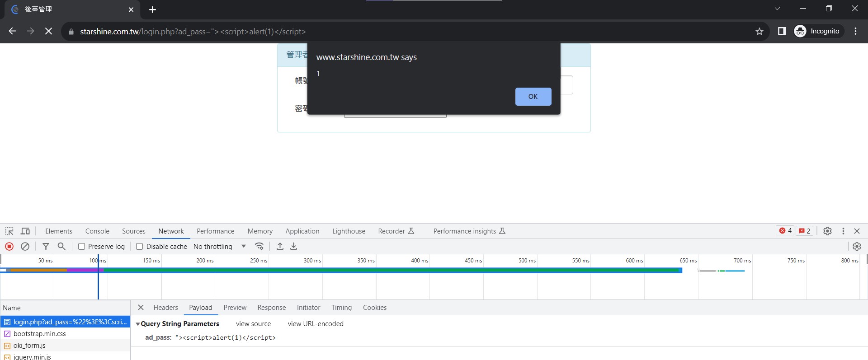Import a HAR file
868x360 pixels.
(280, 246)
